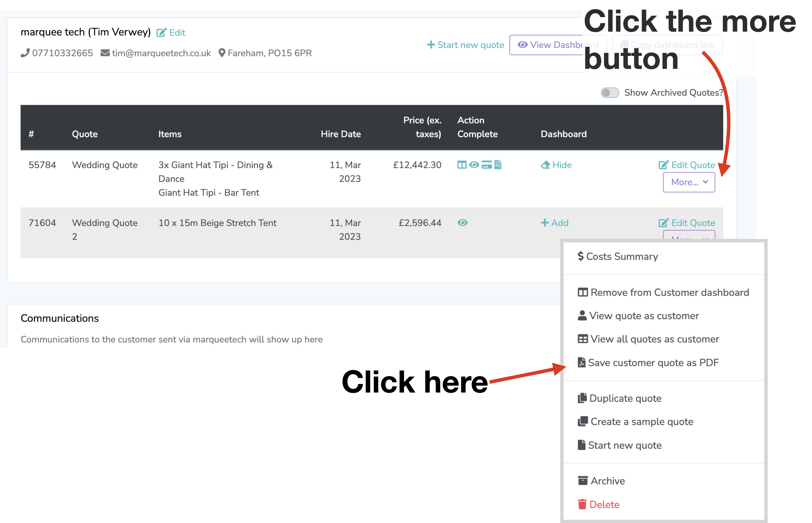Click Start new quote in the customer header

pos(465,45)
